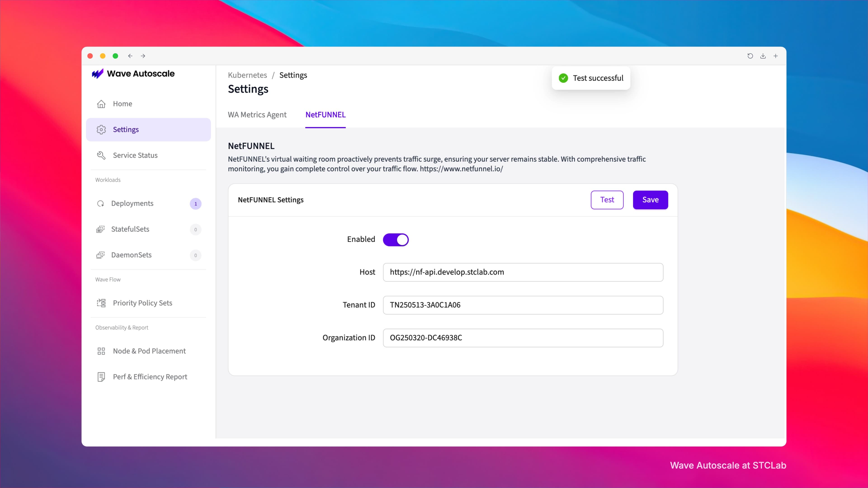
Task: Click the green window zoom button
Action: point(115,56)
